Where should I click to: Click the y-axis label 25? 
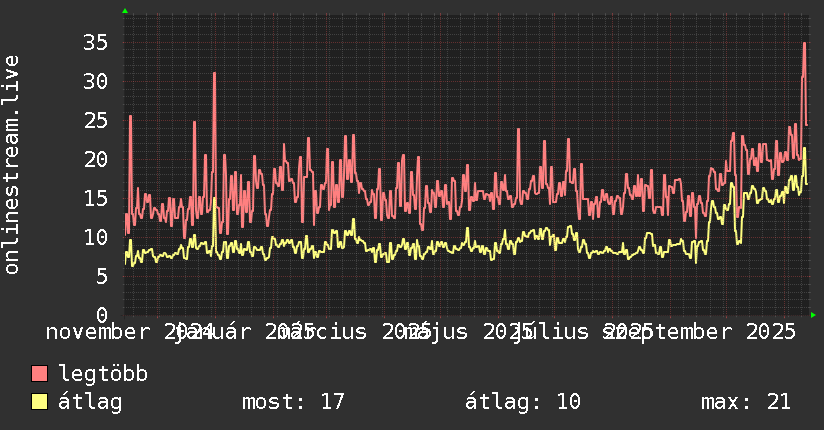(96, 120)
